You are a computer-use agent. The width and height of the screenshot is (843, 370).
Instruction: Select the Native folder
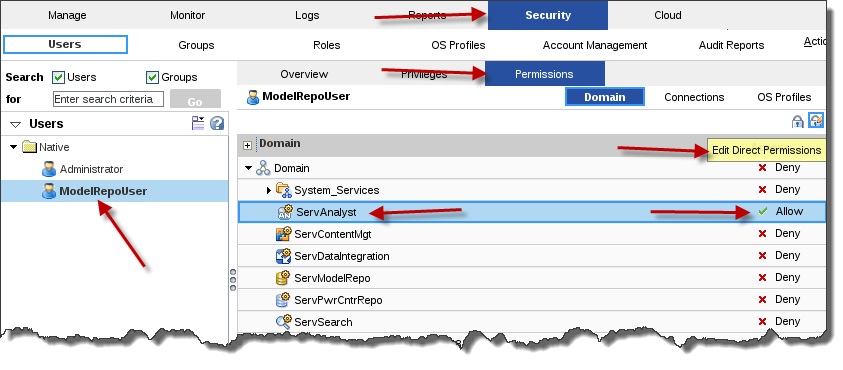[x=54, y=147]
